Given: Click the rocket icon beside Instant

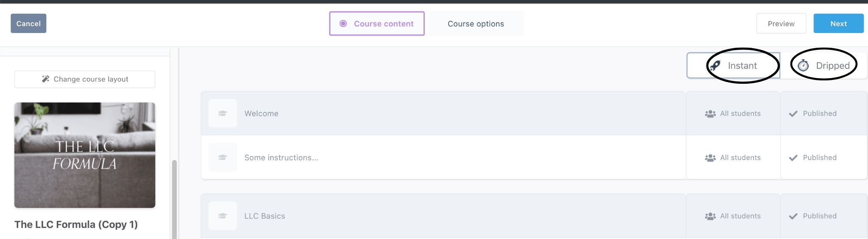Looking at the screenshot, I should (715, 66).
